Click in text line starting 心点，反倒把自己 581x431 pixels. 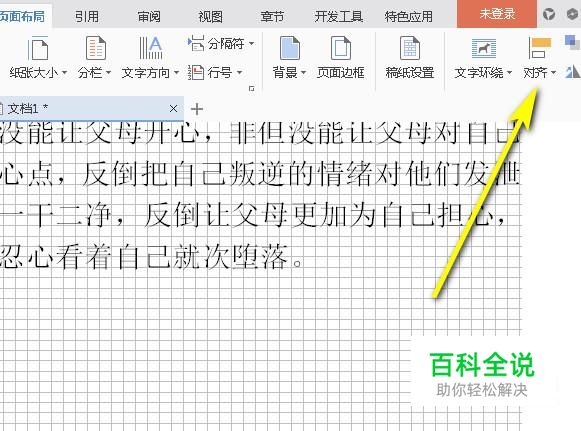pos(260,173)
